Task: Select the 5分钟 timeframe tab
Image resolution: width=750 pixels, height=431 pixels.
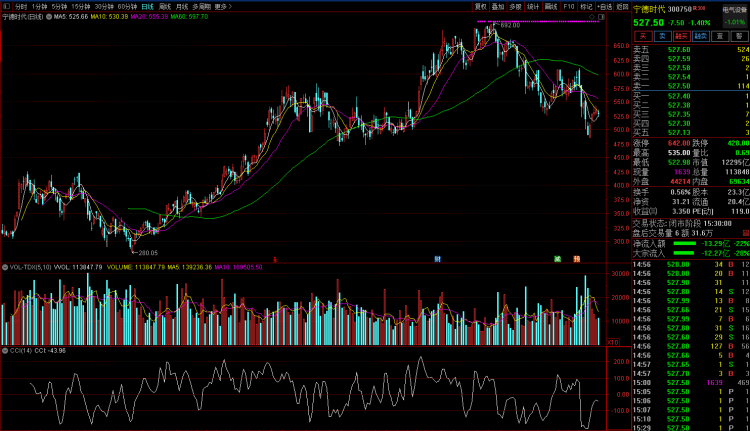Action: 60,6
